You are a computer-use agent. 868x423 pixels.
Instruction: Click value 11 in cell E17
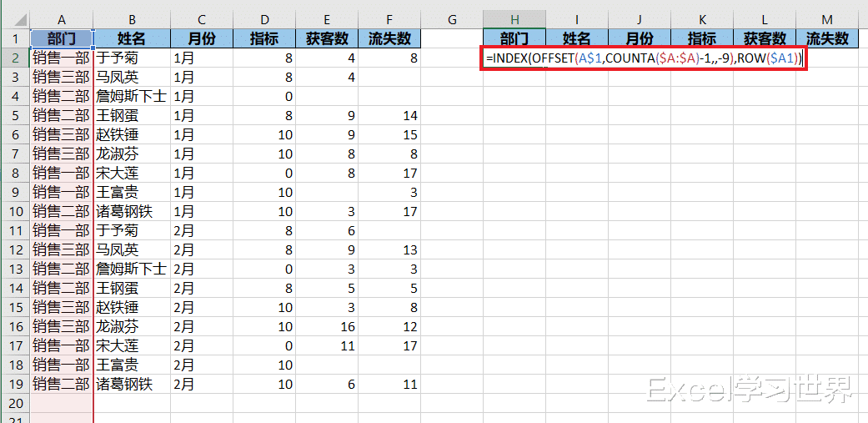pos(348,345)
